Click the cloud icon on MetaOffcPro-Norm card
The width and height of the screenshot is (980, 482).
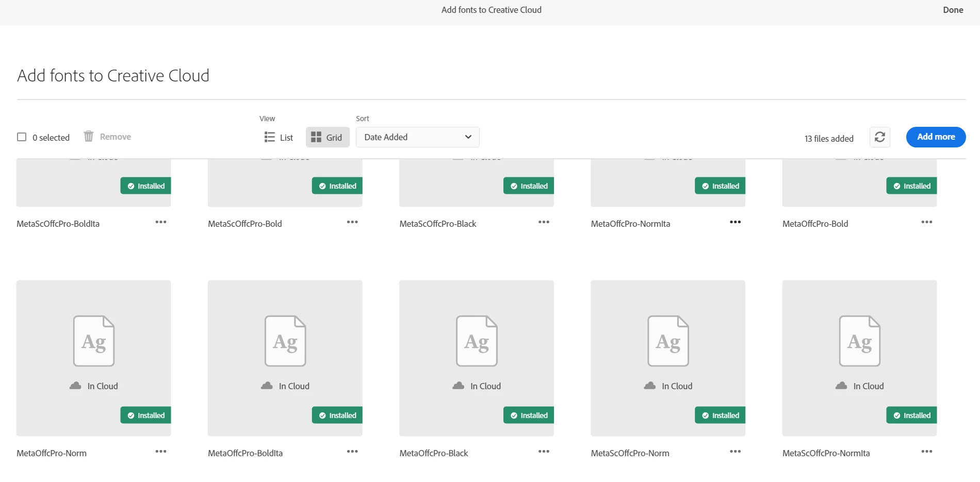point(75,386)
